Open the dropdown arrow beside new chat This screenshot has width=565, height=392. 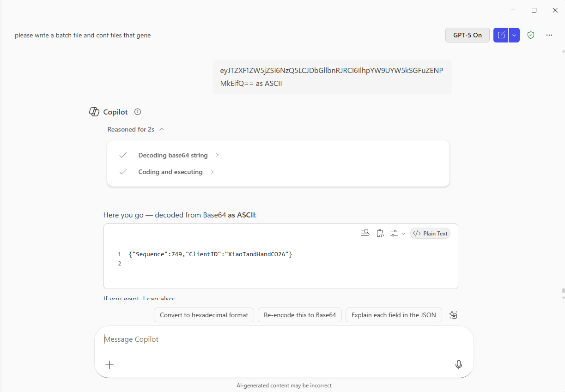coord(514,35)
